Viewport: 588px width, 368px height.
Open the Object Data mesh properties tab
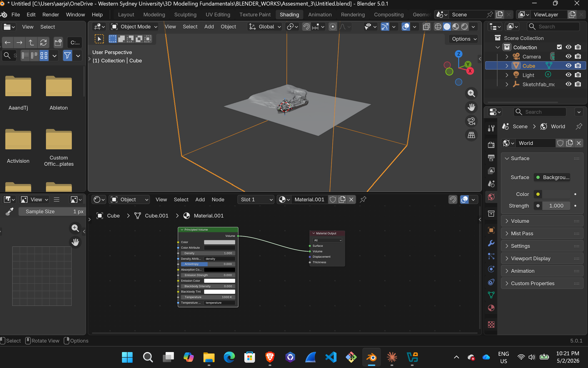491,295
